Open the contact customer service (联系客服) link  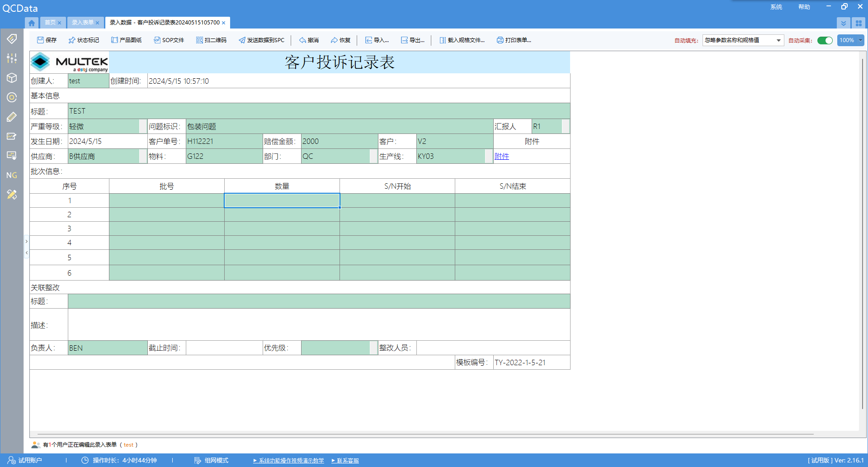(x=347, y=461)
